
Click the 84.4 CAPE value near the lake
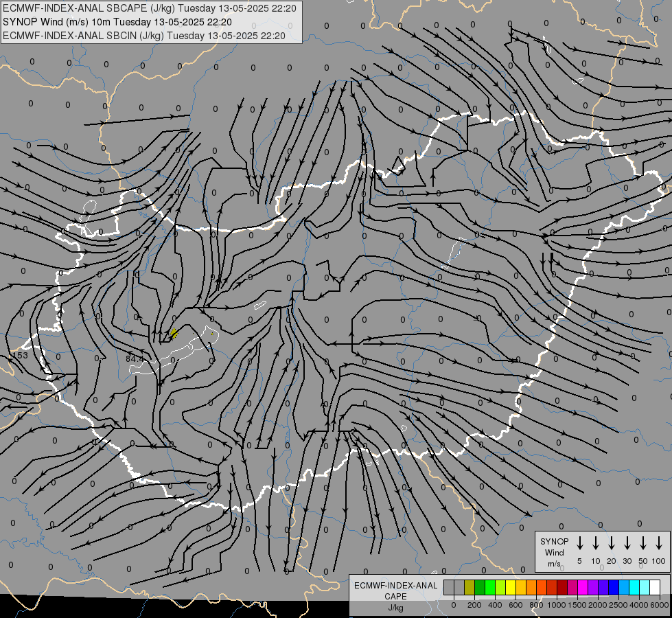135,358
